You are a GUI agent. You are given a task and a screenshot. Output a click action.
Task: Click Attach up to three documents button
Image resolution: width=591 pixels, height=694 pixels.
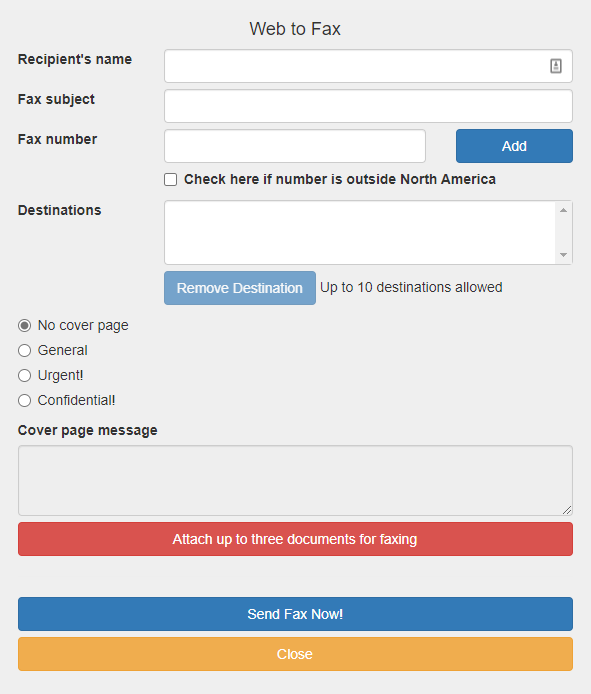click(x=295, y=539)
